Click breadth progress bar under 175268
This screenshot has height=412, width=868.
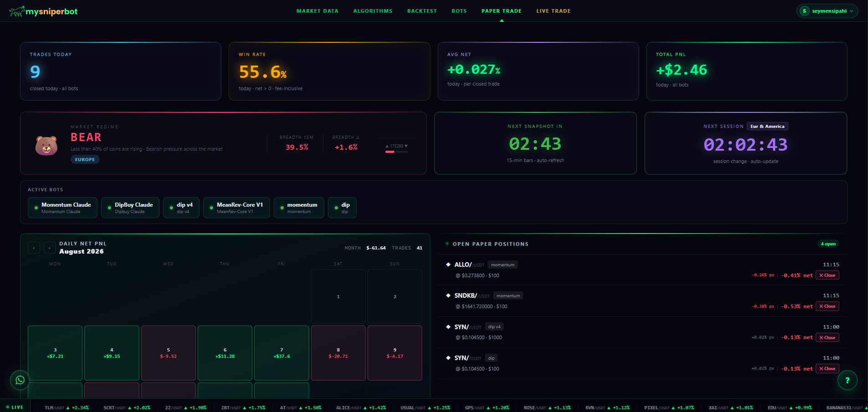pos(397,152)
